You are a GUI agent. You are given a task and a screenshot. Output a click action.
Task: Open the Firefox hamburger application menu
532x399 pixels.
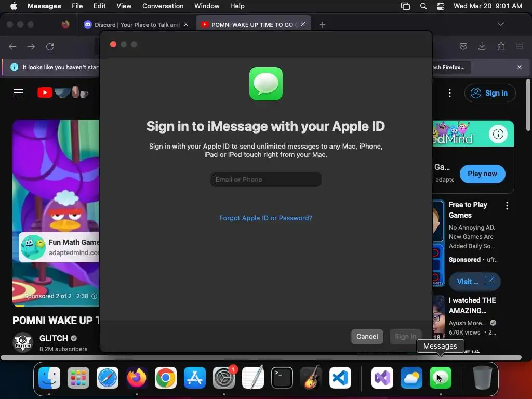pos(520,46)
